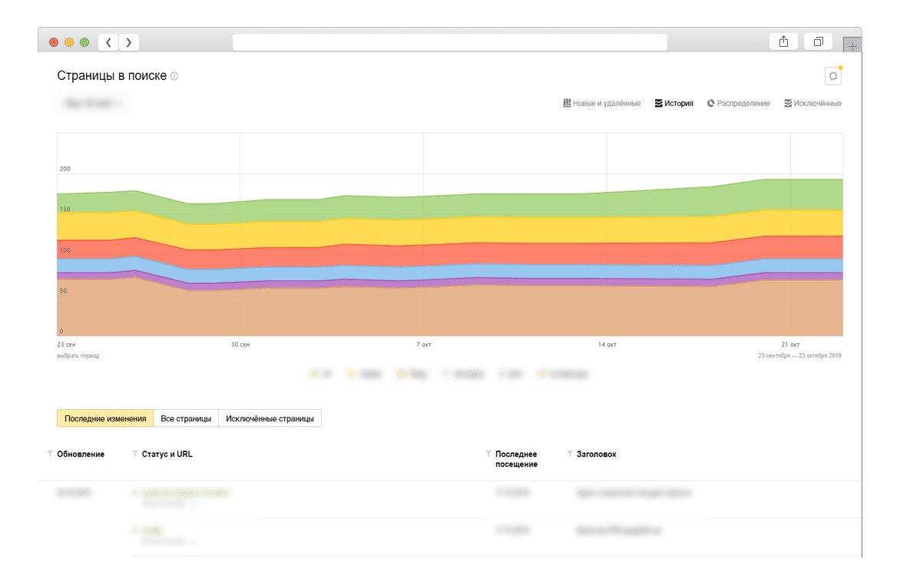
Task: Switch to the Новые и удалённые view
Action: tap(601, 103)
